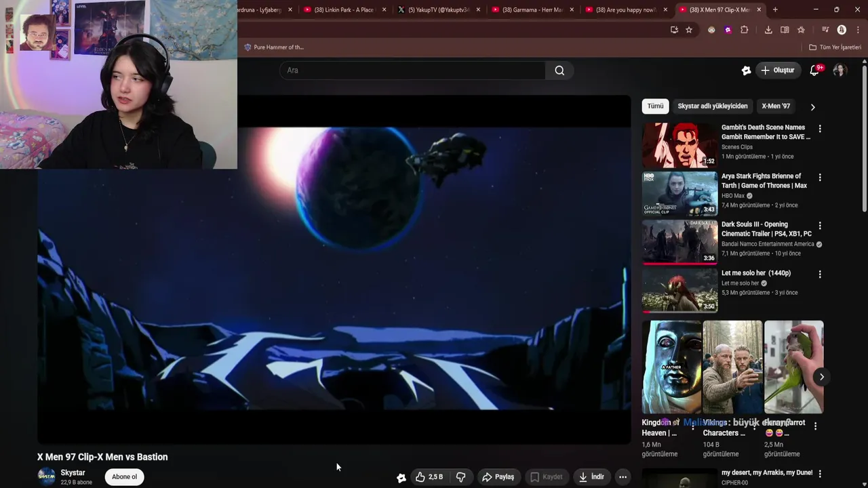
Task: Click the gray round extension icon
Action: click(x=711, y=30)
